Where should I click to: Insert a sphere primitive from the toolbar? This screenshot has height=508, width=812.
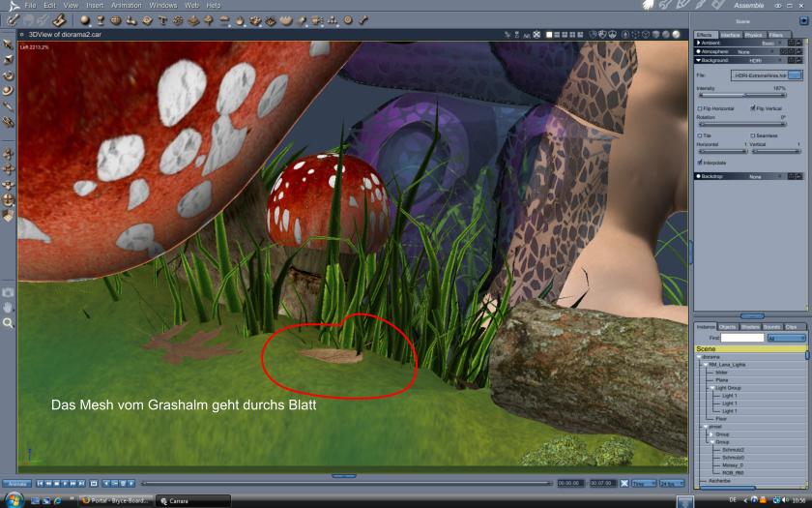click(85, 20)
